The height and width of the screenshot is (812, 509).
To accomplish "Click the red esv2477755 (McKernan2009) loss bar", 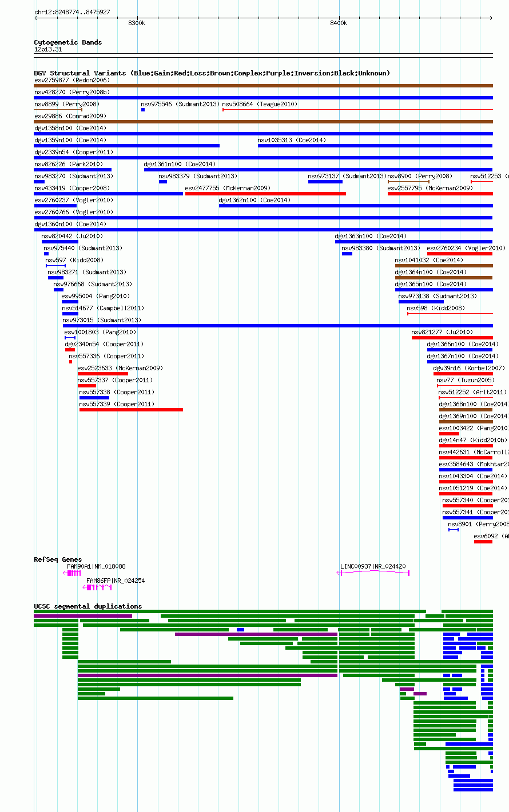I will [265, 194].
